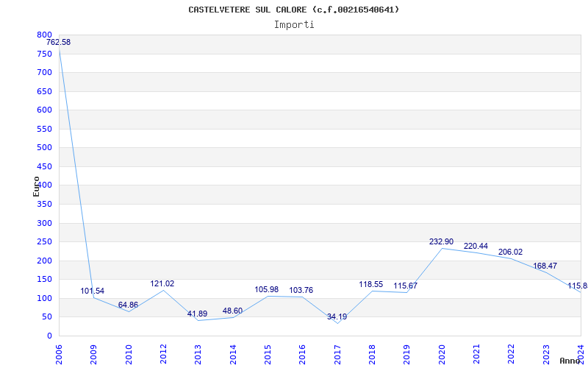
Task: Click the 2020 year axis label
Action: click(442, 355)
